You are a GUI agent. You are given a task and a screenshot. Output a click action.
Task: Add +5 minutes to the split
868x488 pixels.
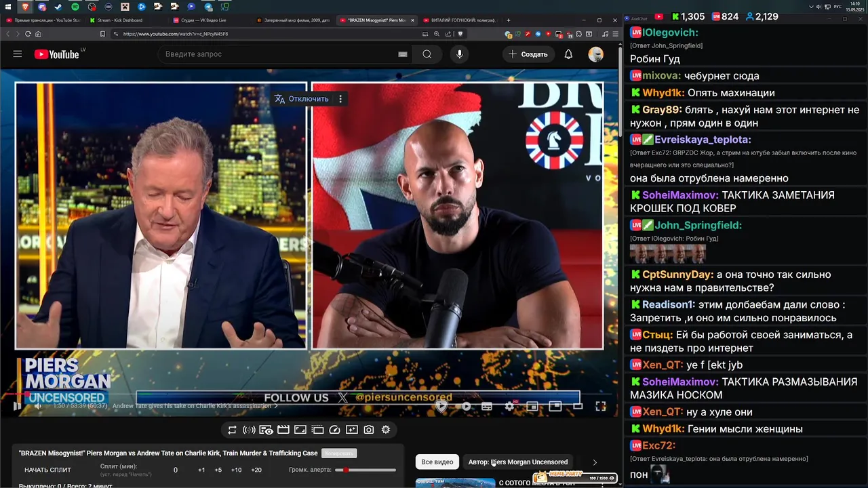(218, 470)
